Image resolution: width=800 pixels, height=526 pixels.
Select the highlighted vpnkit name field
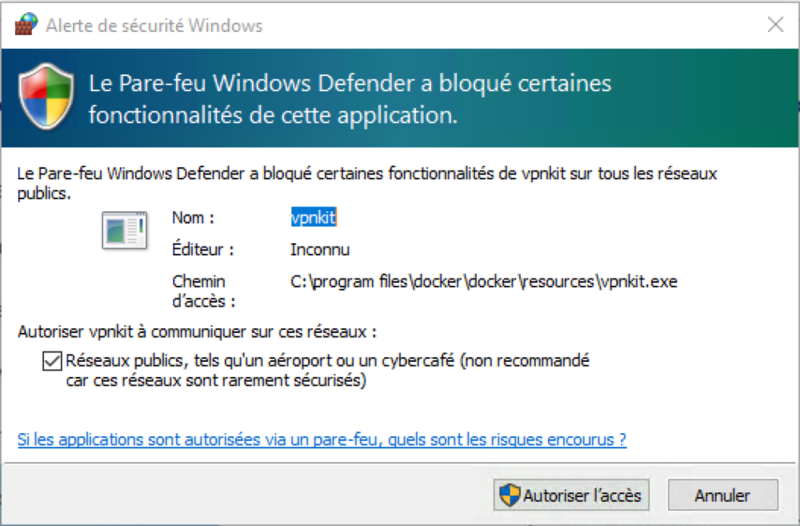313,217
